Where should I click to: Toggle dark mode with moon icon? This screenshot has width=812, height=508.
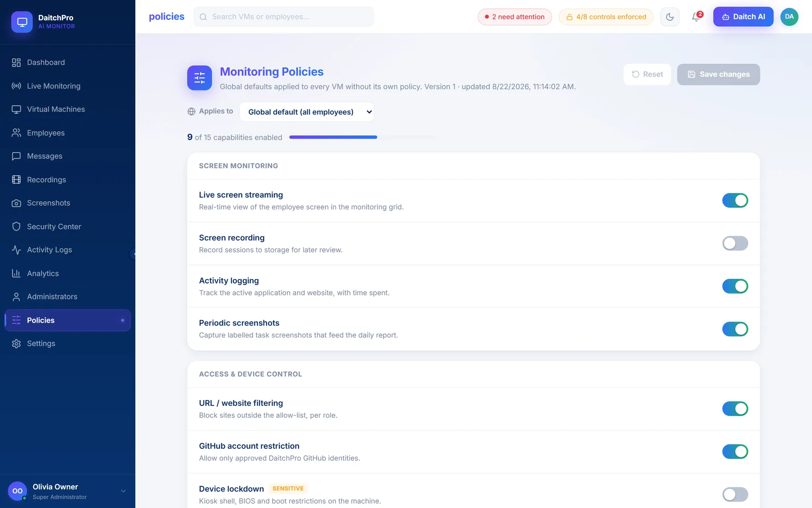point(670,17)
